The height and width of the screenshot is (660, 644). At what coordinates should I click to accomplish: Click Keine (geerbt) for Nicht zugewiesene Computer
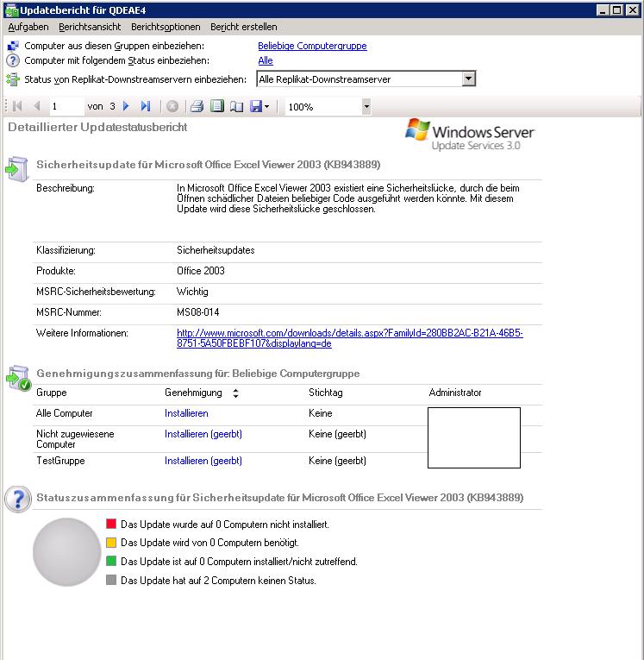pos(337,434)
